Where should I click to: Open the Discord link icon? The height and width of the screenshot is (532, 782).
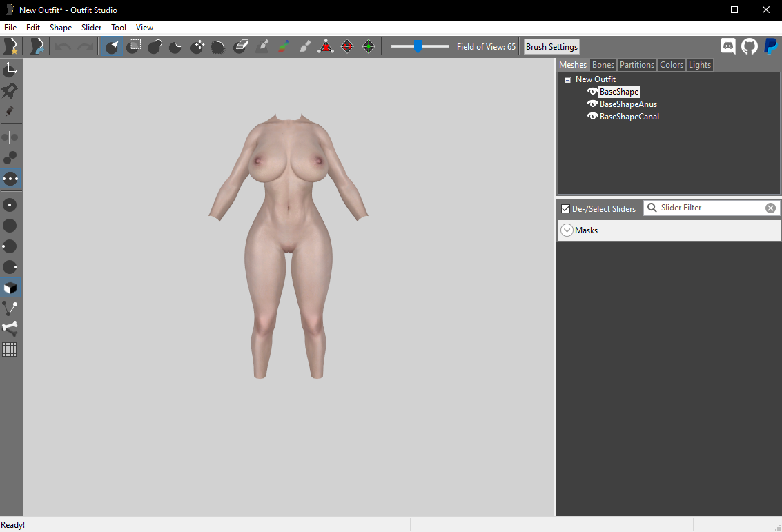coord(728,46)
